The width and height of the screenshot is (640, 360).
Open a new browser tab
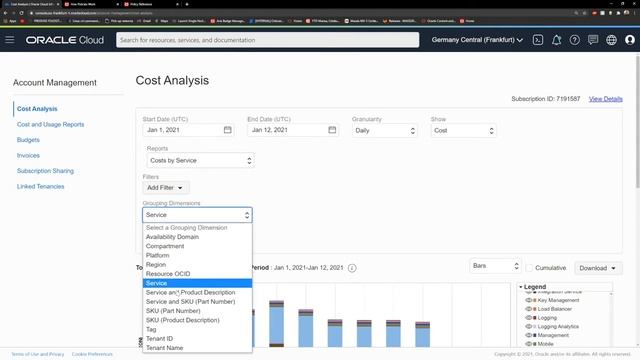pyautogui.click(x=187, y=4)
